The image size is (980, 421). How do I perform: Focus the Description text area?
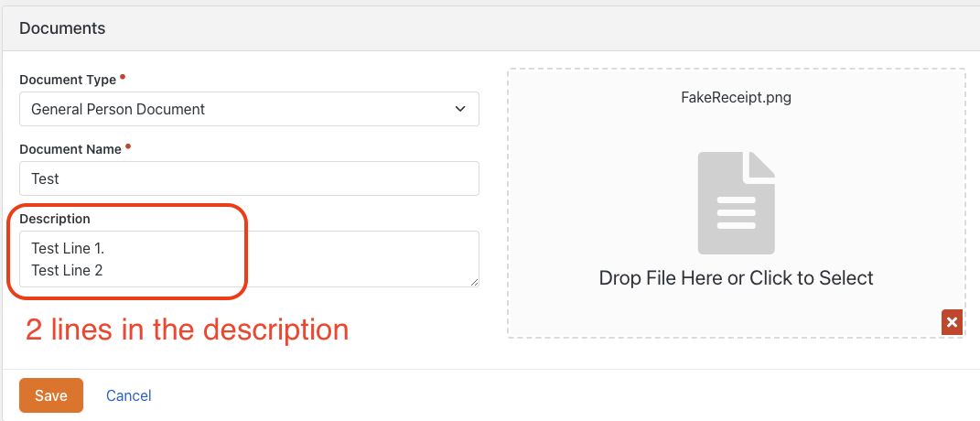tap(249, 259)
